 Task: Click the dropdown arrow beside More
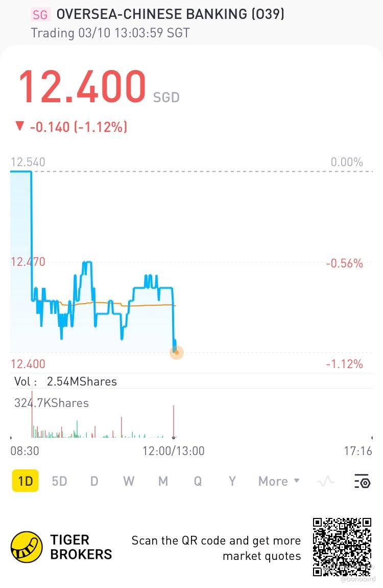click(x=297, y=481)
